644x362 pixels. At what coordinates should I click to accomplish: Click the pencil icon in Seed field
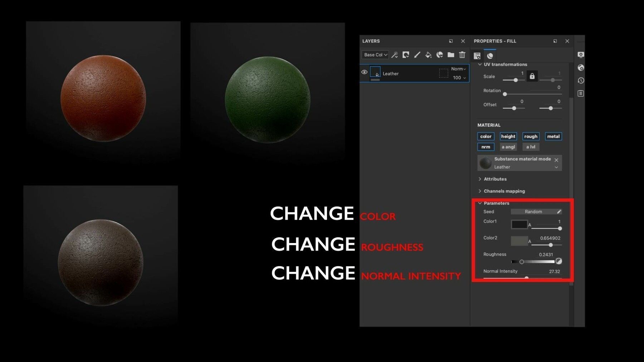[559, 212]
